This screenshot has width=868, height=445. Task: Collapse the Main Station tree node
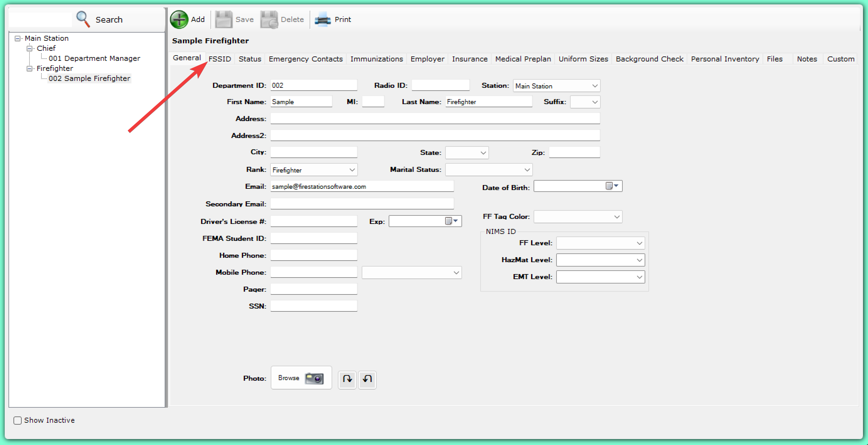(x=18, y=38)
